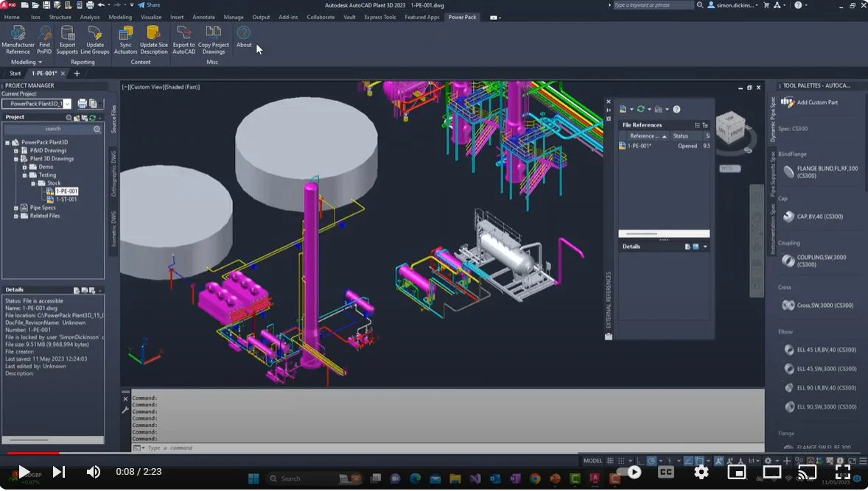Click the refresh icon in External References

click(640, 109)
